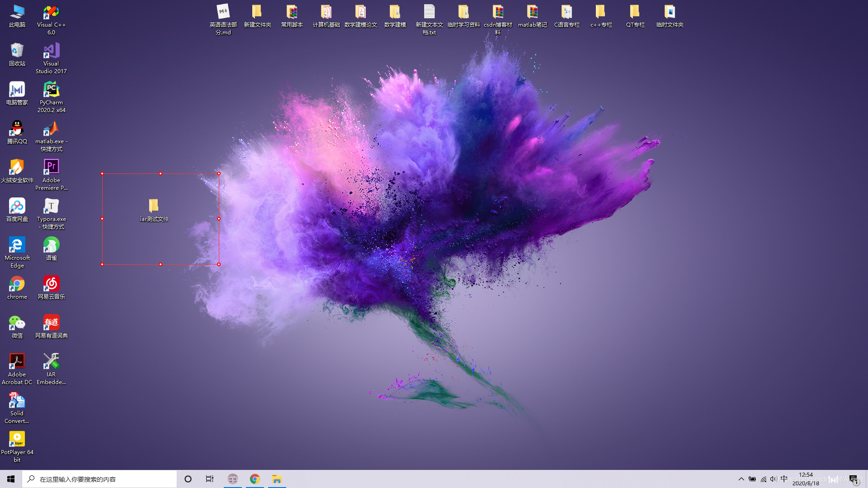Open Cortana from the taskbar circle

click(188, 479)
